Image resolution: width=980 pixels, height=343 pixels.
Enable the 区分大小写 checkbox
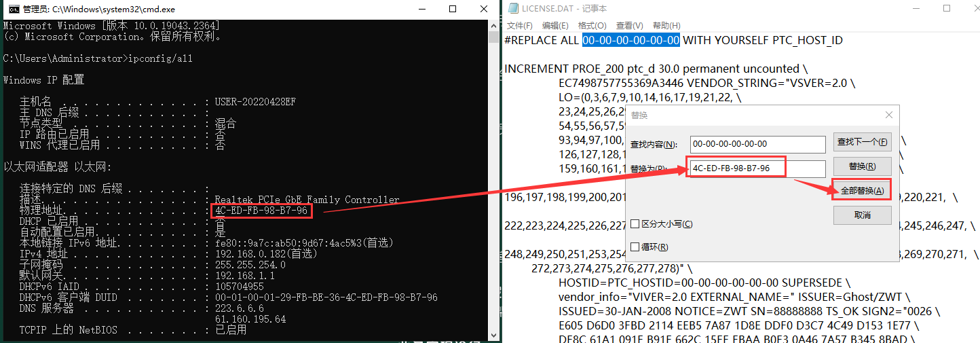[635, 224]
